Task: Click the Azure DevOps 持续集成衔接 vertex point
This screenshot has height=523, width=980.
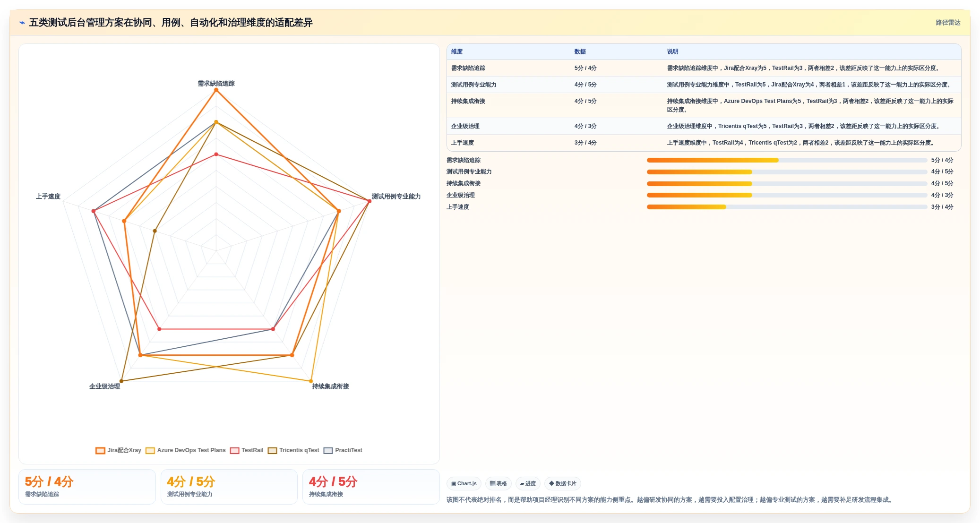Action: pos(311,381)
